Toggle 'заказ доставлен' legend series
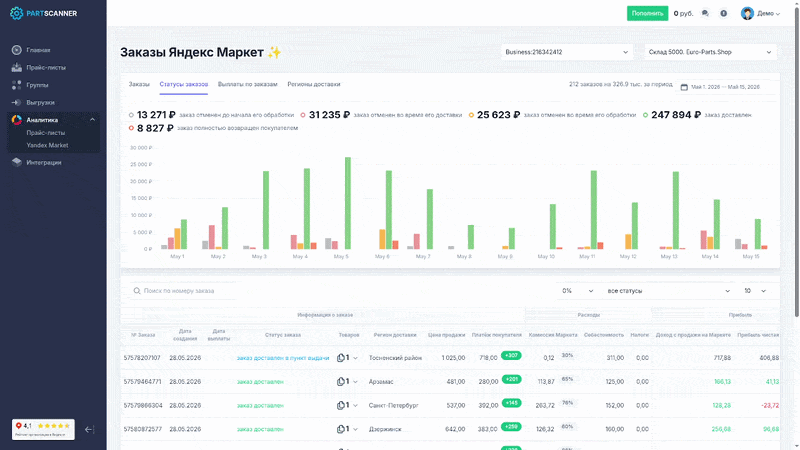The width and height of the screenshot is (800, 450). click(697, 115)
